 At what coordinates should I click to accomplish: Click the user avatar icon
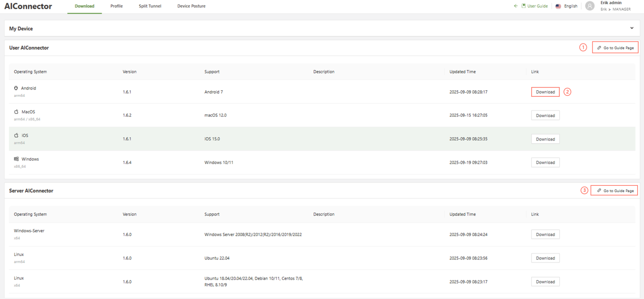click(x=590, y=6)
